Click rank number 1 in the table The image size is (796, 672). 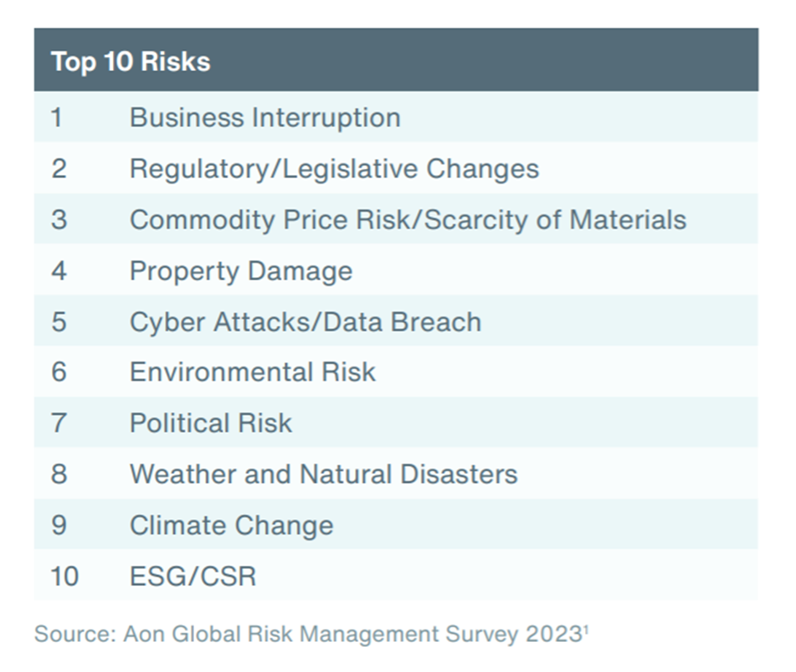(x=56, y=117)
